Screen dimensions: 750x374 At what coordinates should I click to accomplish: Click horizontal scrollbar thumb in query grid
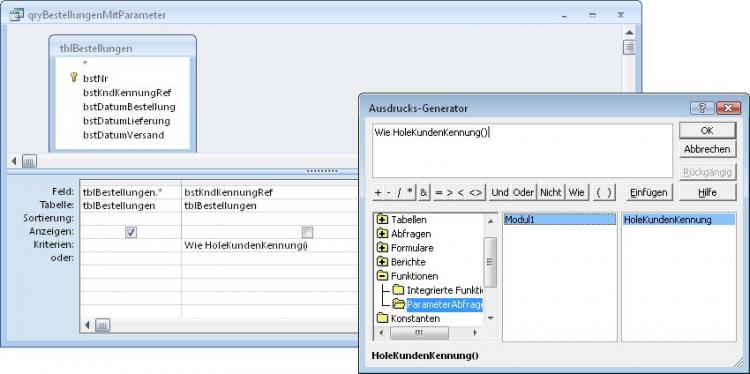pos(102,326)
